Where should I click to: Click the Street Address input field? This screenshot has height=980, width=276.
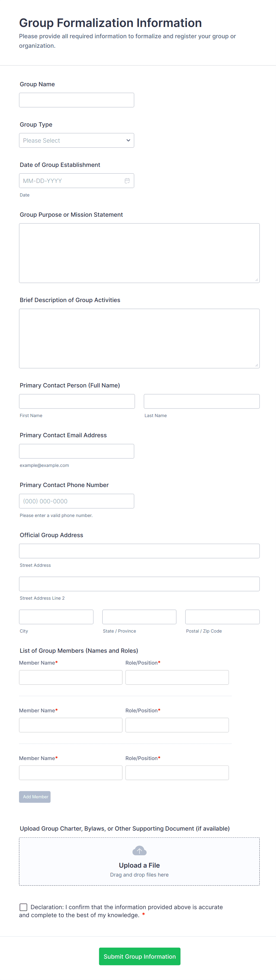click(139, 551)
